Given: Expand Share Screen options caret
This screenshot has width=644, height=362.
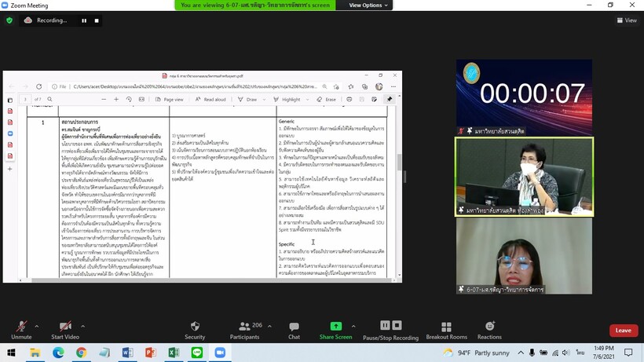Looking at the screenshot, I should [353, 327].
